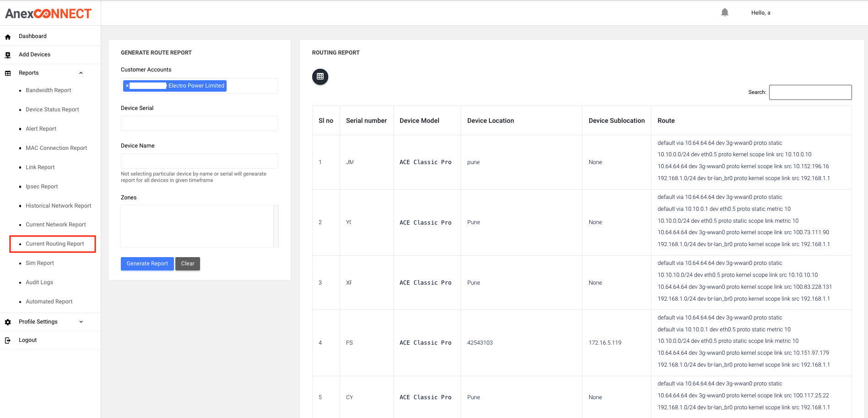Image resolution: width=868 pixels, height=418 pixels.
Task: Remove the Electro Power Limited account tag
Action: [127, 86]
